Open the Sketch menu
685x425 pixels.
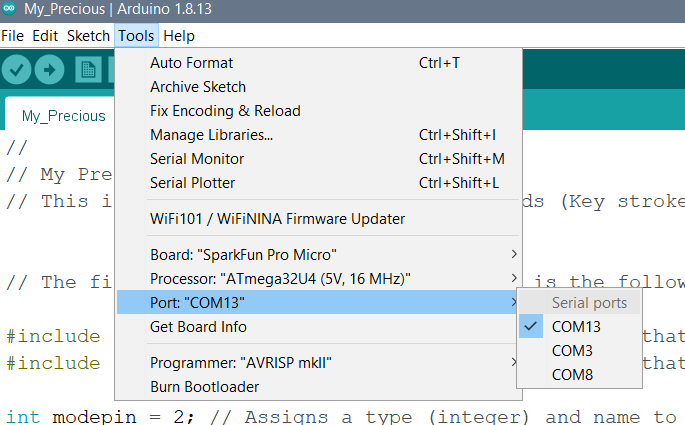88,36
